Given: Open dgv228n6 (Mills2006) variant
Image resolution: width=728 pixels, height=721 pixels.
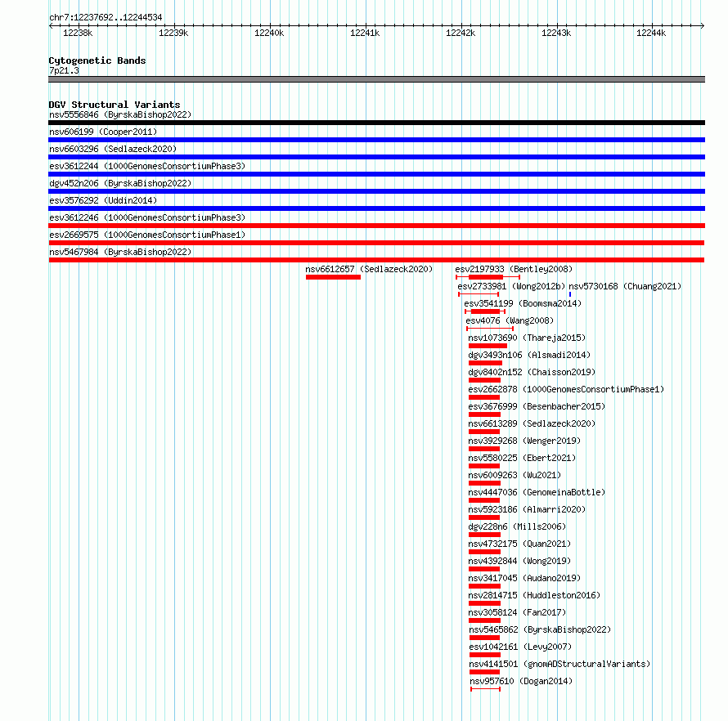Looking at the screenshot, I should point(517,526).
